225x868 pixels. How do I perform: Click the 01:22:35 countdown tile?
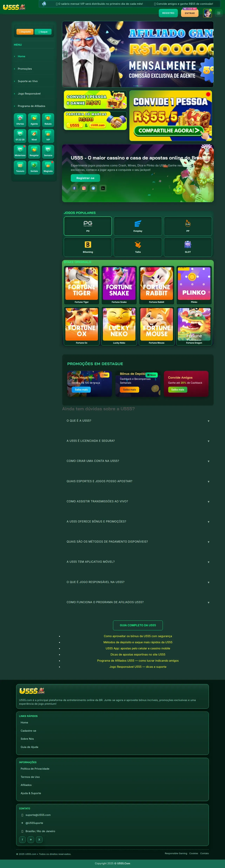point(20,136)
